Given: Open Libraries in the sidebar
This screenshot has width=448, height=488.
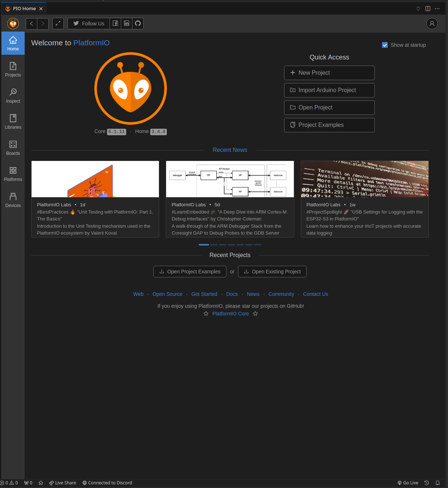Looking at the screenshot, I should coord(13,122).
